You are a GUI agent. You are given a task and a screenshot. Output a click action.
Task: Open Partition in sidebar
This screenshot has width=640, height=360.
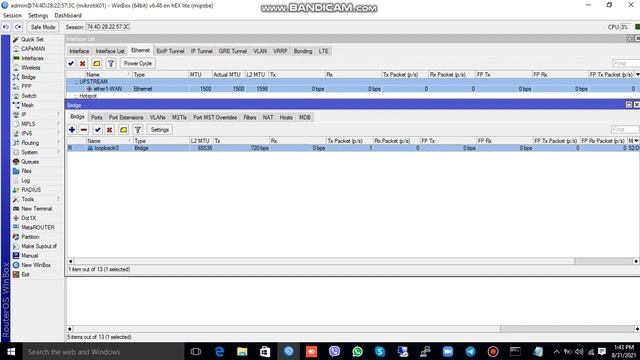click(30, 237)
